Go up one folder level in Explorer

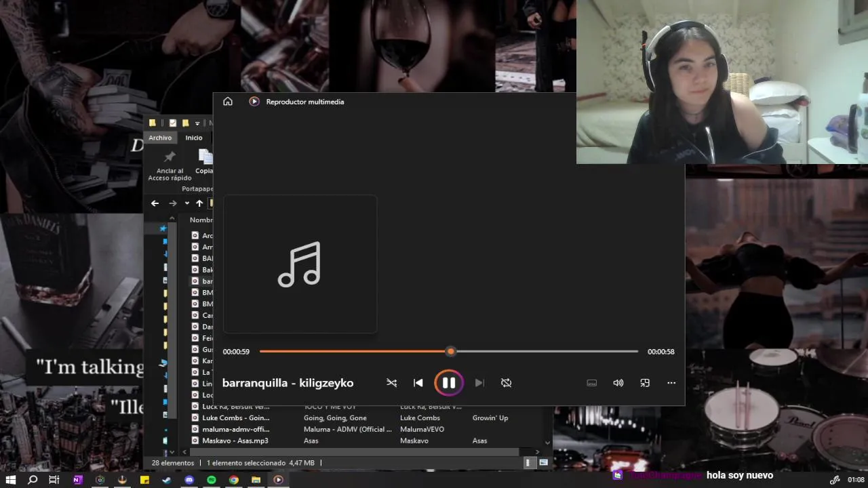pyautogui.click(x=199, y=203)
